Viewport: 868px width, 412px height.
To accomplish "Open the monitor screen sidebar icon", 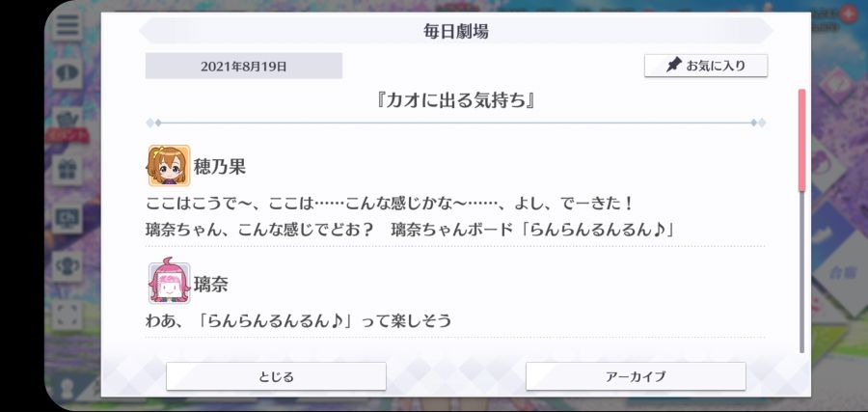I will pos(68,218).
